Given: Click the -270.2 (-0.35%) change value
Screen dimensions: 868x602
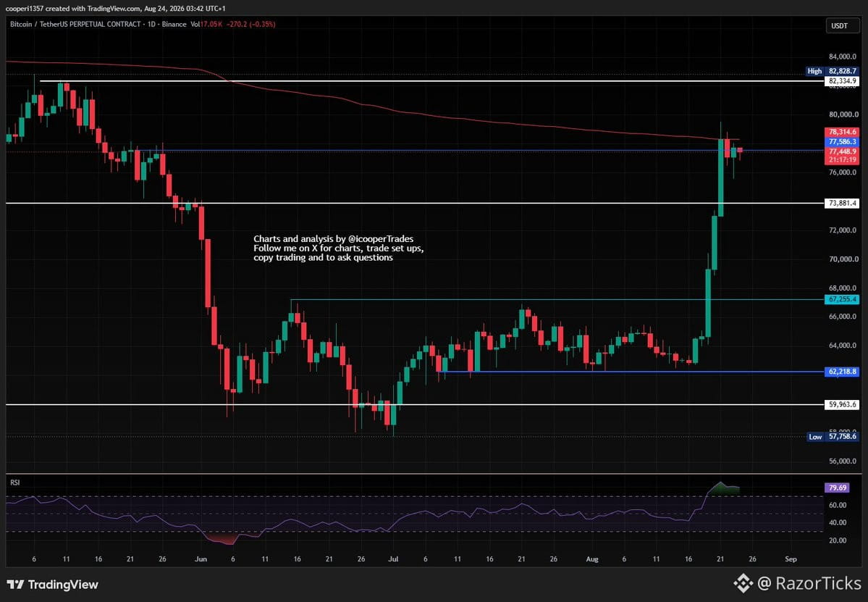Looking at the screenshot, I should click(x=251, y=25).
